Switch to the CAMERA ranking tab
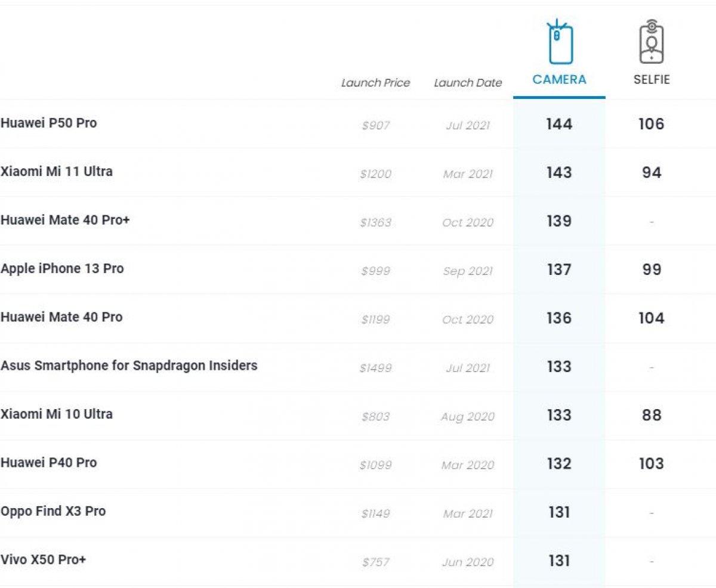Viewport: 716px width, 588px height. click(559, 79)
